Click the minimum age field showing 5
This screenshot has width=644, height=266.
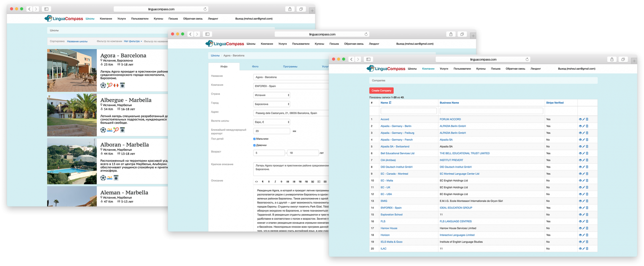[269, 153]
